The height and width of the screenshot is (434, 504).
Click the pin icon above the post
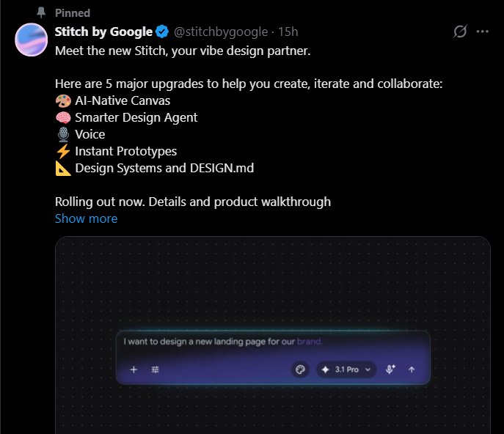pos(41,12)
